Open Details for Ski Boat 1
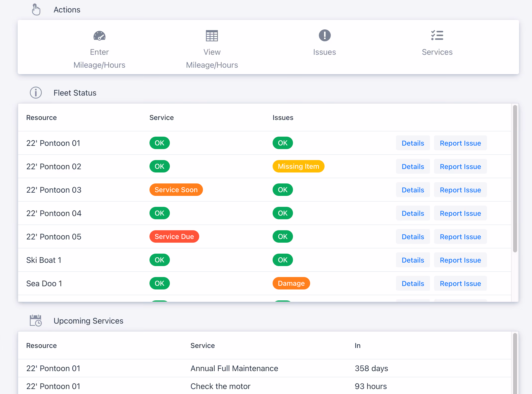 pyautogui.click(x=413, y=260)
